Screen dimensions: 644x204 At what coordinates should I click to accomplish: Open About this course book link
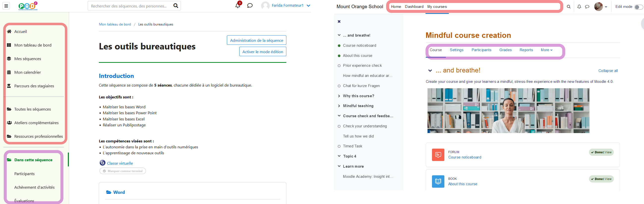click(462, 184)
